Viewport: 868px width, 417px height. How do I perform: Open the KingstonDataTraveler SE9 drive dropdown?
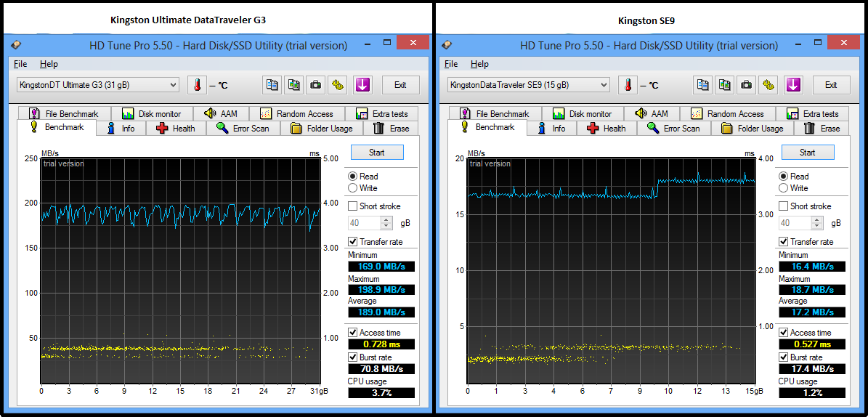pyautogui.click(x=528, y=85)
